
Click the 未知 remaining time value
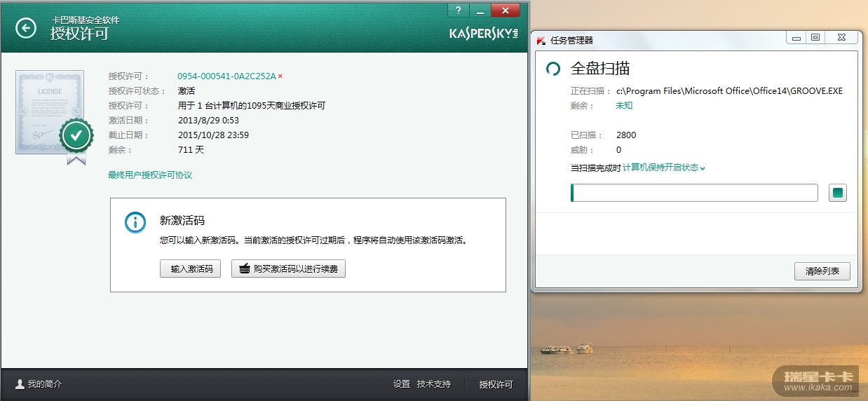(x=624, y=105)
